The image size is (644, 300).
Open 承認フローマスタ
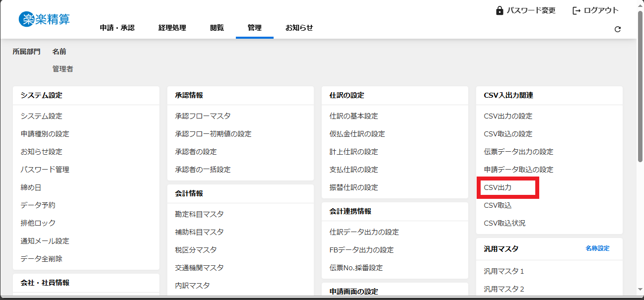pos(203,116)
